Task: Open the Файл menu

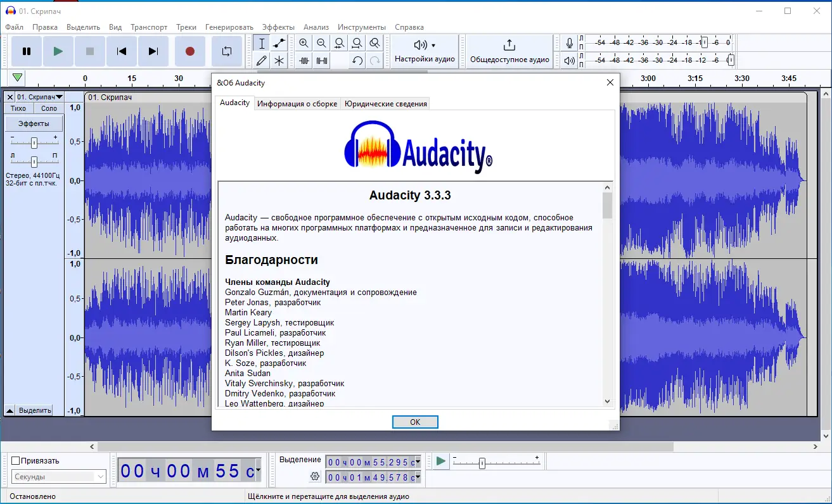Action: click(15, 27)
